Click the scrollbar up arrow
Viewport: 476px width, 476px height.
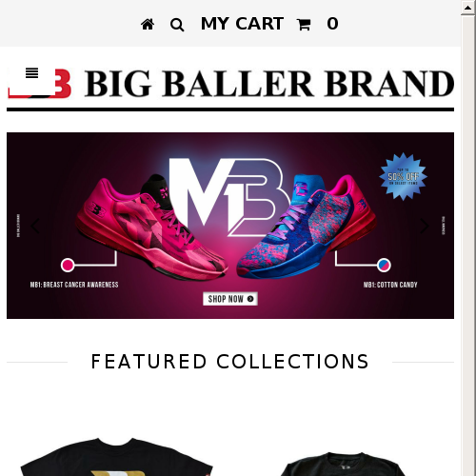click(x=467, y=8)
